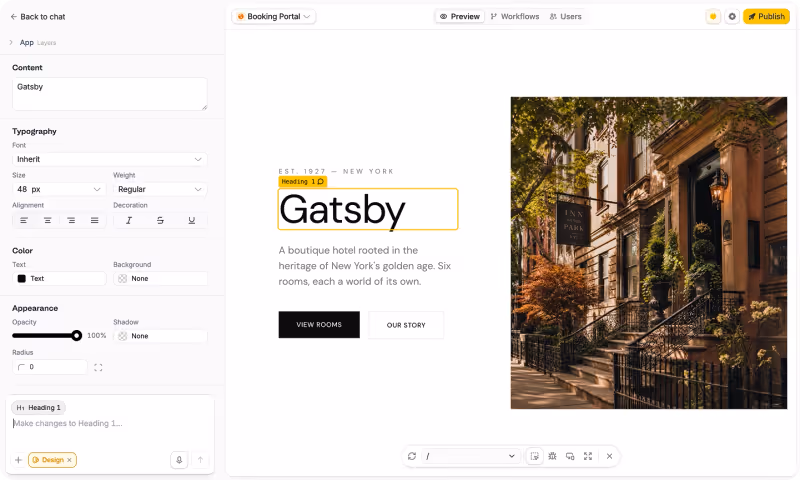Open the Booking Portal project dropdown

point(274,16)
